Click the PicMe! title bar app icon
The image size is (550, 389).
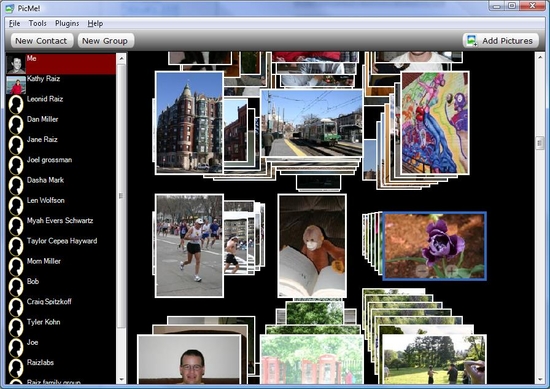10,8
